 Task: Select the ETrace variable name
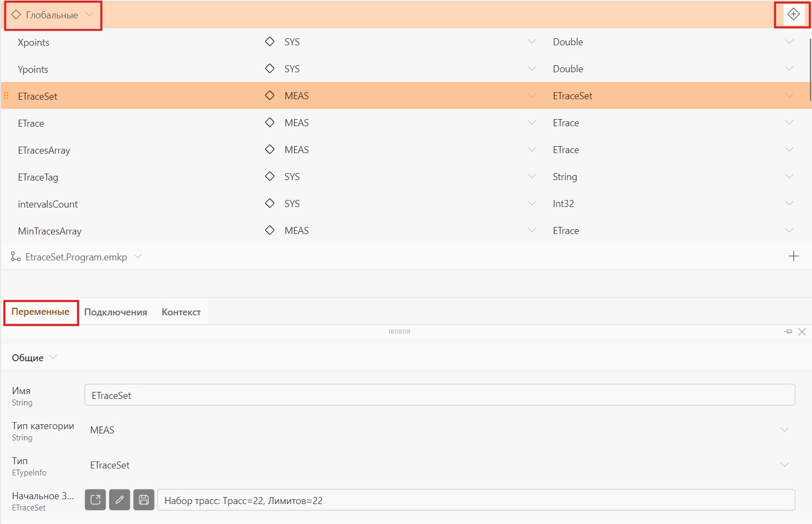click(31, 123)
